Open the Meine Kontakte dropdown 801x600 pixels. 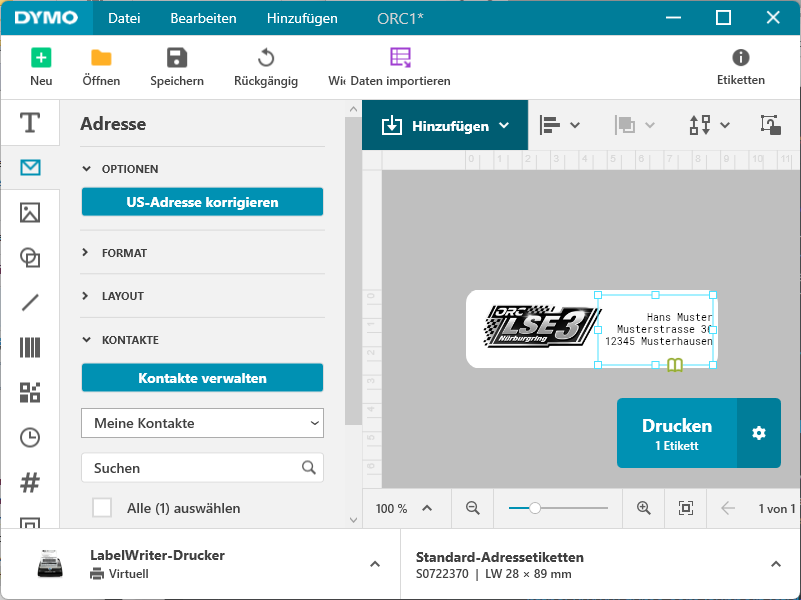tap(202, 423)
